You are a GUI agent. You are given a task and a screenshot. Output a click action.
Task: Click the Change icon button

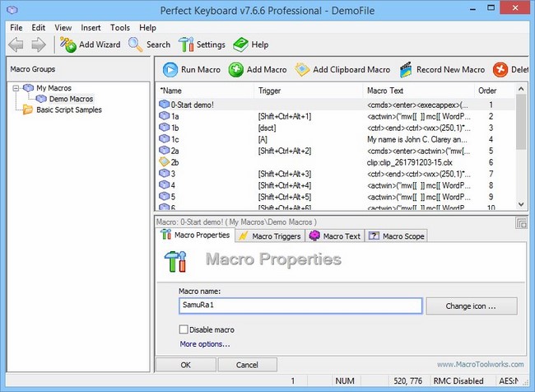[471, 306]
